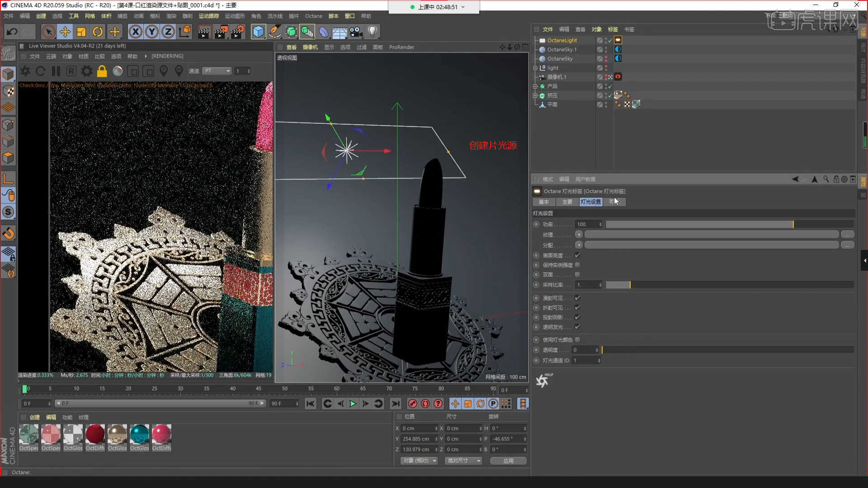Open the 绝对尺寸 size mode dropdown

point(463,460)
